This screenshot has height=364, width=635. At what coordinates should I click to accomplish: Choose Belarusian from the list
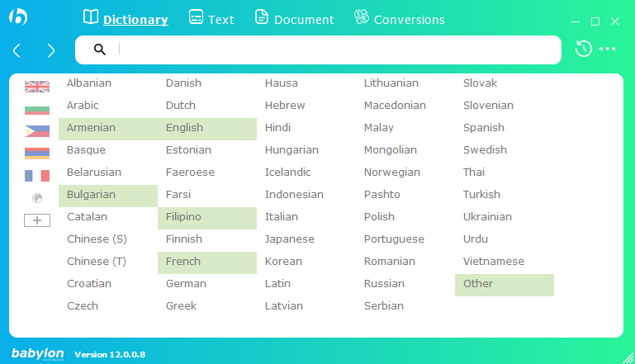pyautogui.click(x=94, y=172)
